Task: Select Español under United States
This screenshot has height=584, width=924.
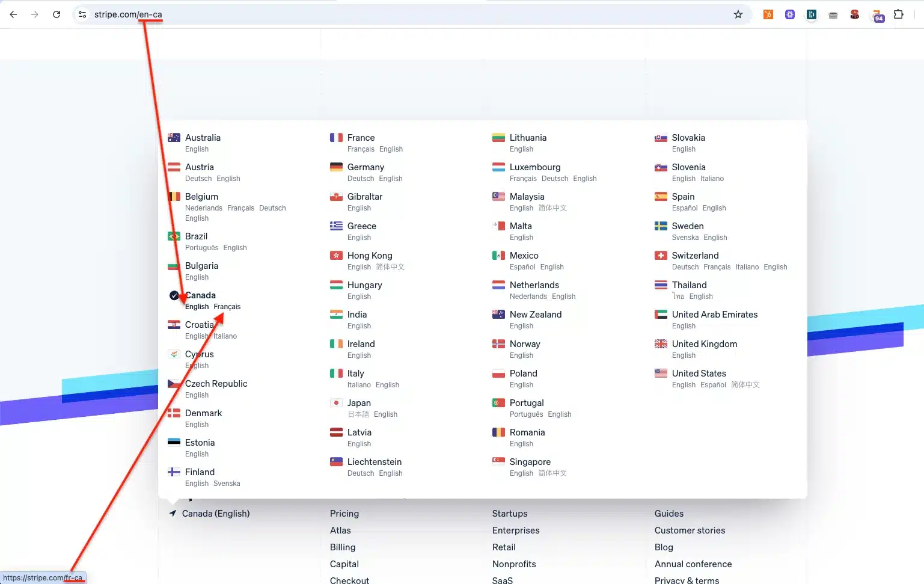Action: pyautogui.click(x=713, y=385)
